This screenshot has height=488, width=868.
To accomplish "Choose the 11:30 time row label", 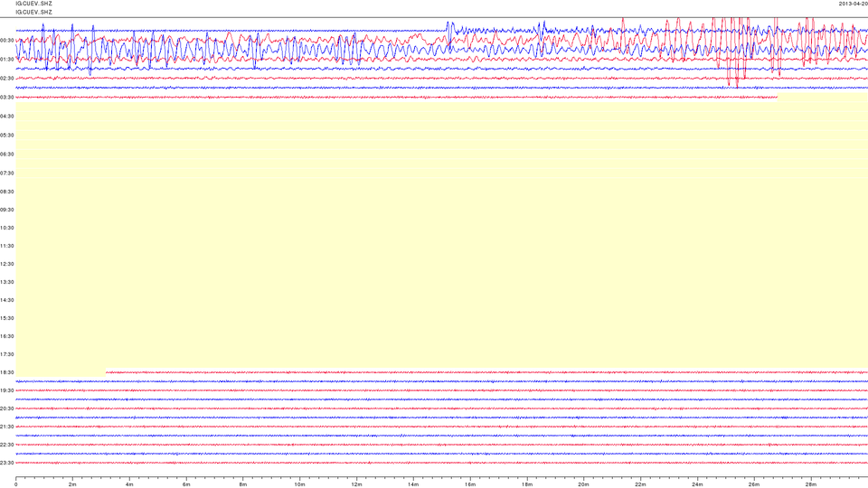I will 7,246.
